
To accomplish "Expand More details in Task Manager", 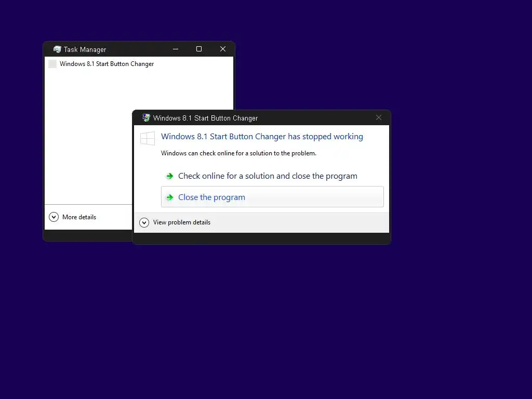I will coord(72,217).
